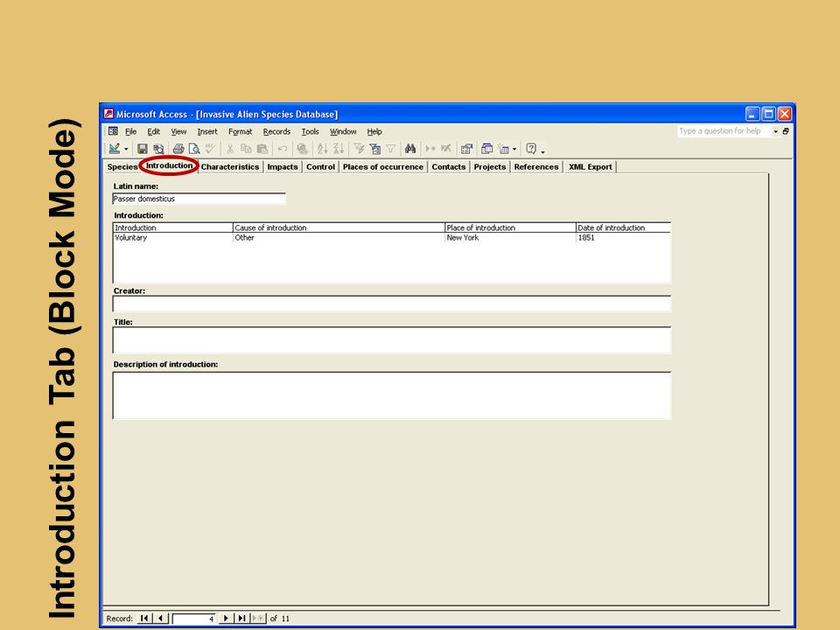Click the Latin name field with Passer domesticus
The height and width of the screenshot is (630, 840).
click(199, 199)
